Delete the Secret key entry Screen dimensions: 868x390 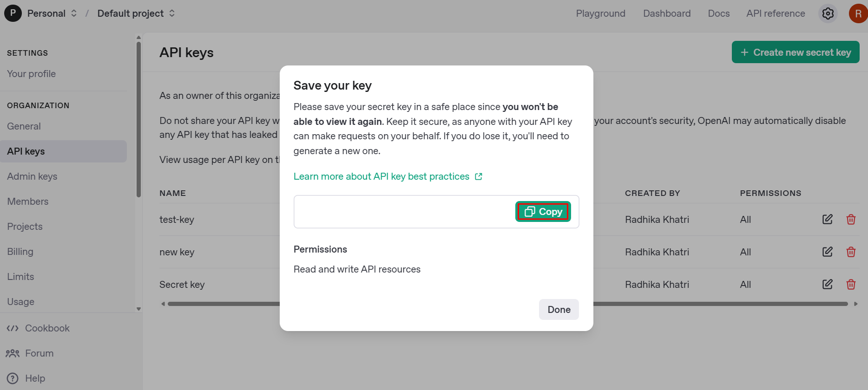(x=851, y=284)
